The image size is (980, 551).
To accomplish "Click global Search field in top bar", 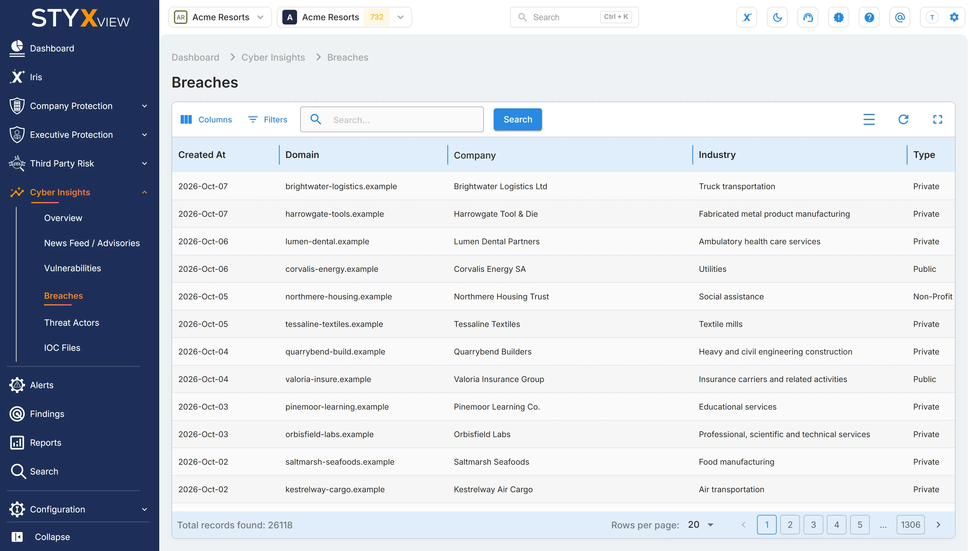I will [x=574, y=17].
